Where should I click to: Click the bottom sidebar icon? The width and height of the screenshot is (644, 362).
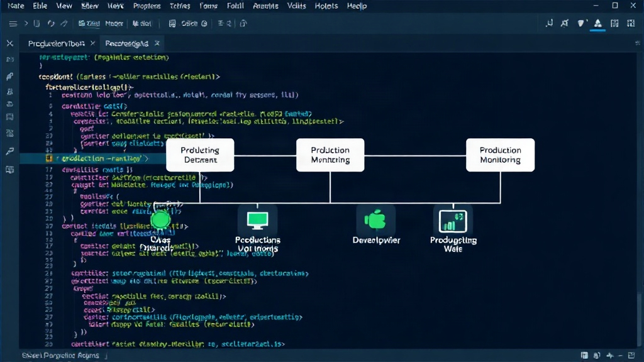point(10,170)
